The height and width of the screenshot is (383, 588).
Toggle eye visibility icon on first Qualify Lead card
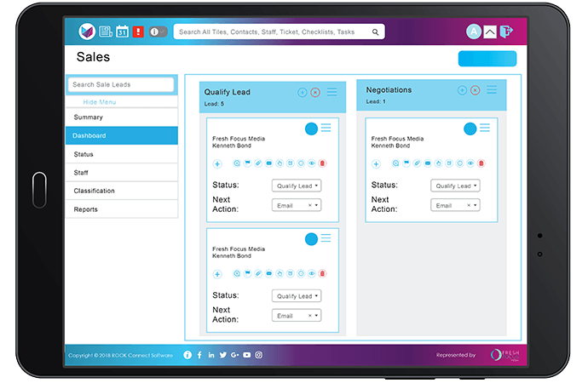pos(312,163)
